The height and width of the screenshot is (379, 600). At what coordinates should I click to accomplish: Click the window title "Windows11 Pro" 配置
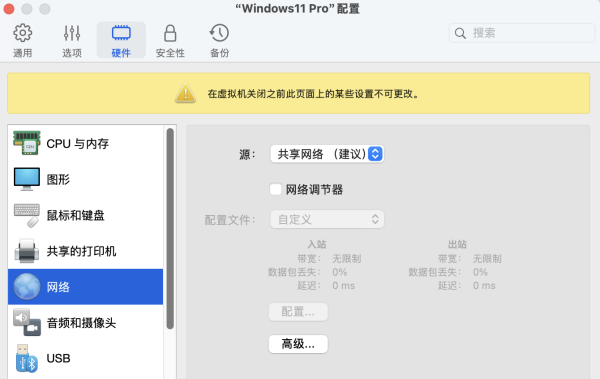[297, 8]
